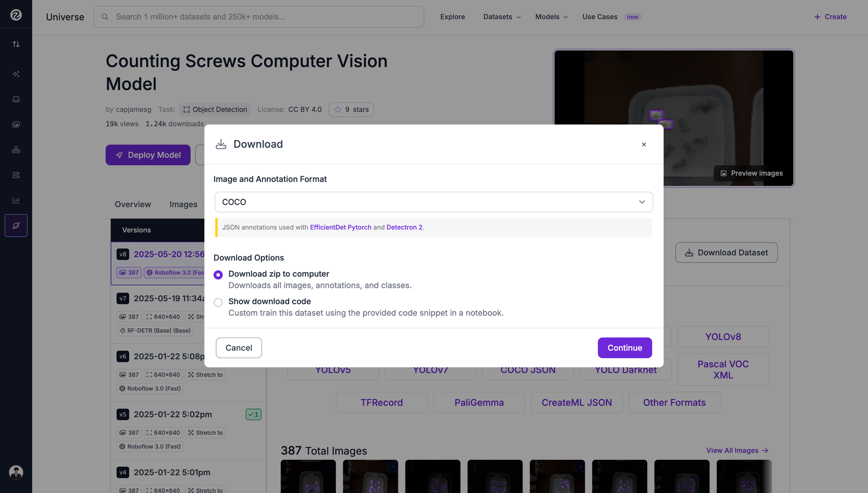The image size is (868, 493).
Task: Click the bounding box icon on Object Detection
Action: tap(187, 109)
